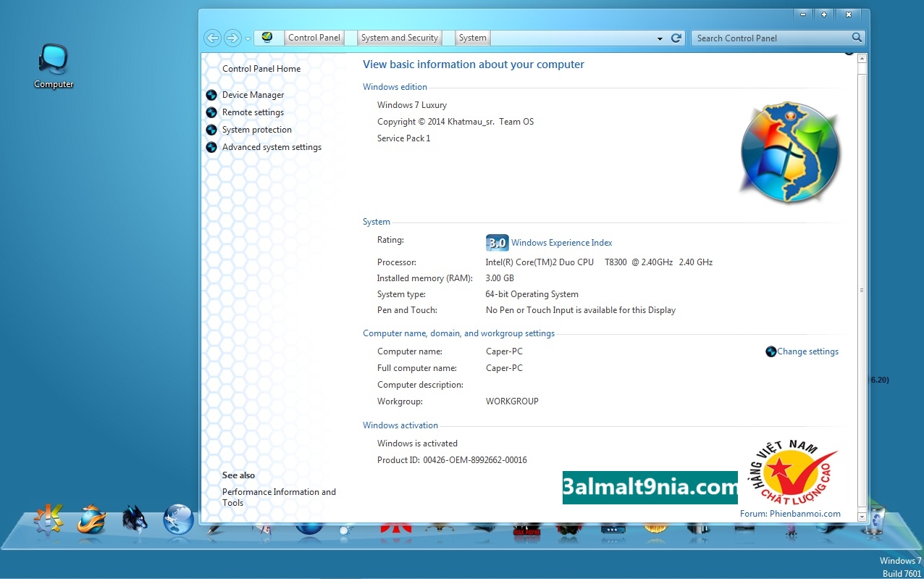This screenshot has height=579, width=924.
Task: Click the magnifier search icon
Action: tap(857, 38)
